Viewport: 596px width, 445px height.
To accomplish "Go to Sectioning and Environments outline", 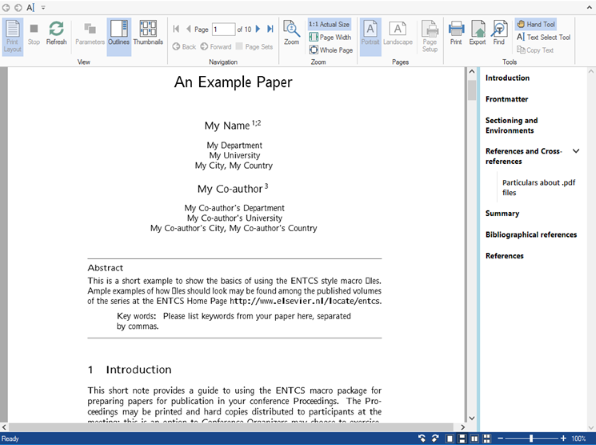I will click(512, 125).
